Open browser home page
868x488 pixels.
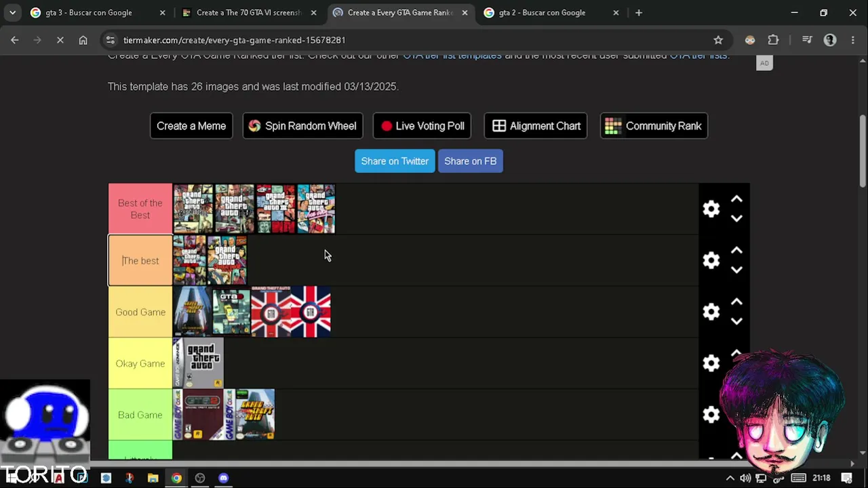(83, 40)
